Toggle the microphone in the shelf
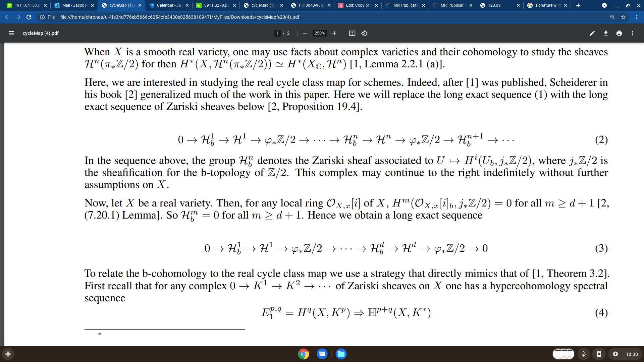The image size is (644, 362). click(x=583, y=354)
